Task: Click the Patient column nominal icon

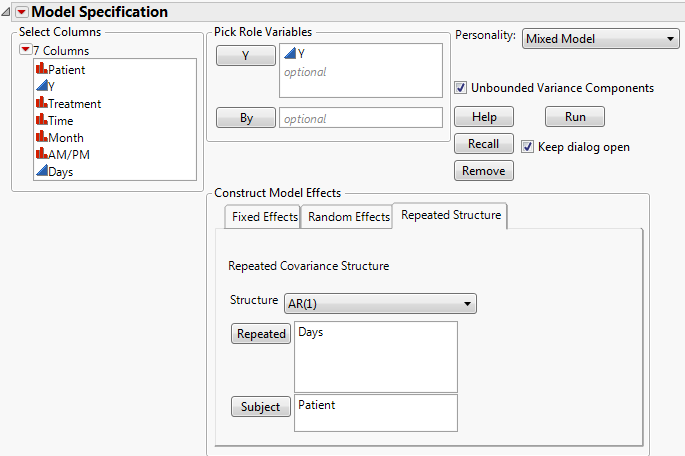Action: pos(41,70)
